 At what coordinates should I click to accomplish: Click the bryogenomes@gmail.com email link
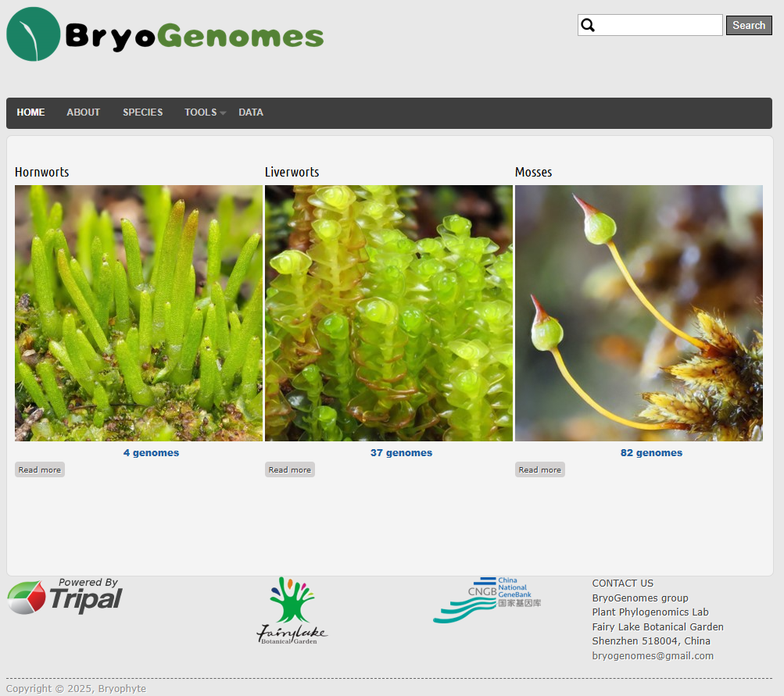[x=653, y=656]
